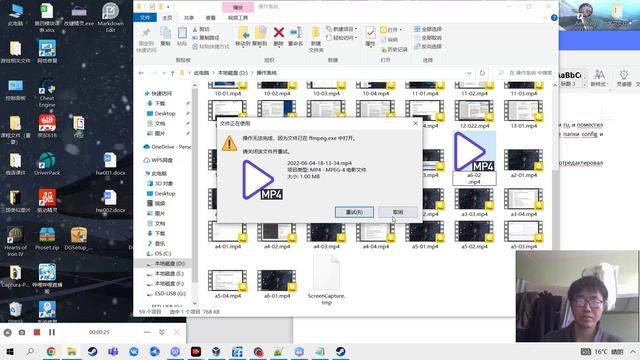Click the navigation pane vertical scrollbar

click(194, 184)
